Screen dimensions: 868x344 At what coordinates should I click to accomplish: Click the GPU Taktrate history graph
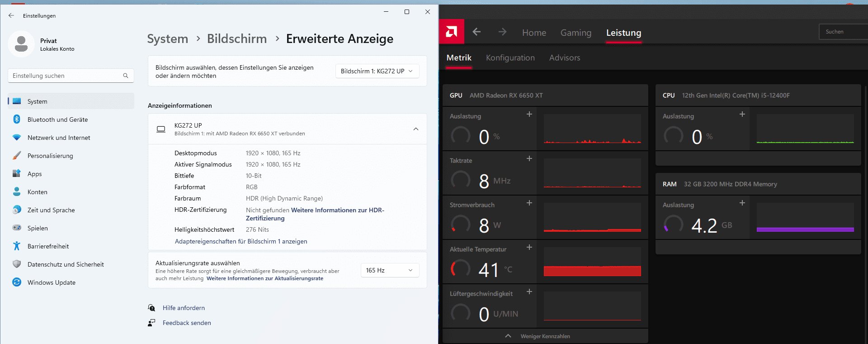[592, 173]
